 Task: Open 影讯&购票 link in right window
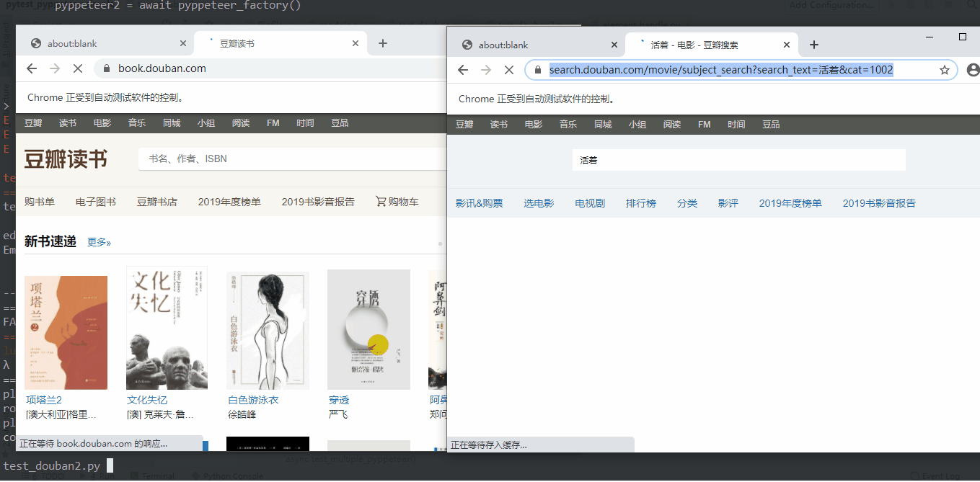tap(480, 203)
